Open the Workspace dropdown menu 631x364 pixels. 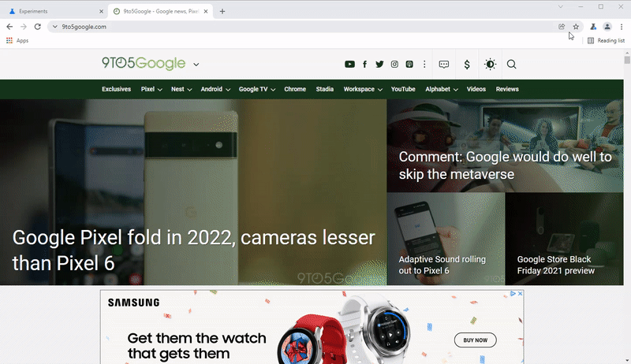(363, 89)
